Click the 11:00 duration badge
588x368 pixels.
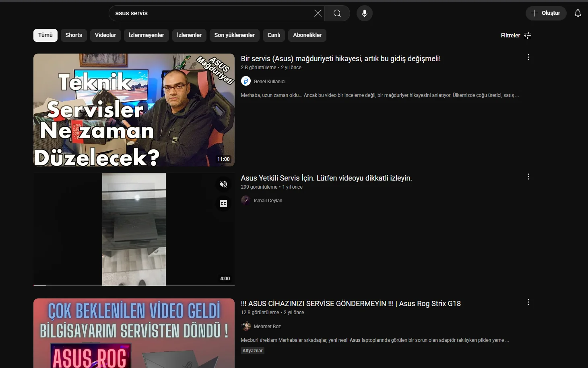point(224,159)
